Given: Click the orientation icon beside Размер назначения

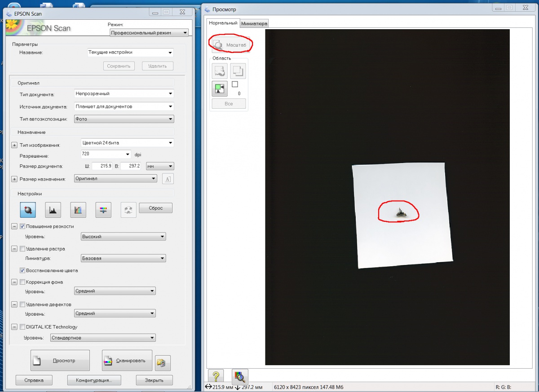Looking at the screenshot, I should pyautogui.click(x=168, y=179).
